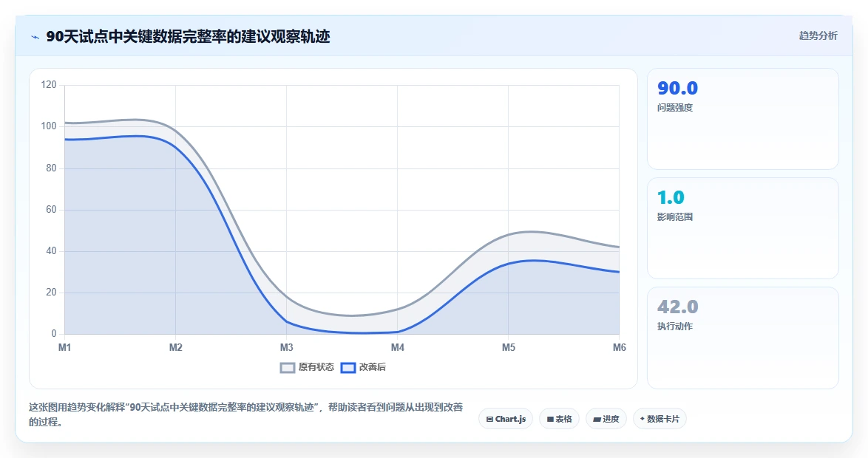Click the 问题强度 label
This screenshot has height=458, width=868.
(675, 108)
